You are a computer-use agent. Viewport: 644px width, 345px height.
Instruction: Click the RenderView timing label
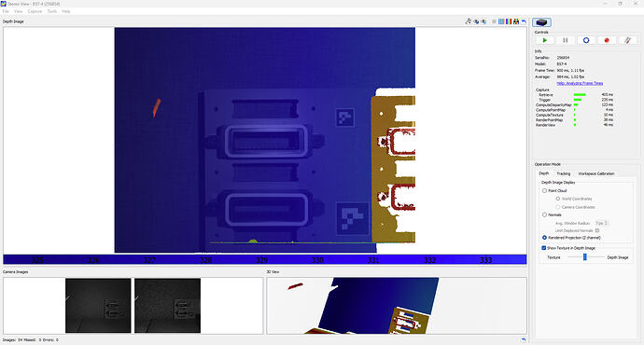[545, 125]
